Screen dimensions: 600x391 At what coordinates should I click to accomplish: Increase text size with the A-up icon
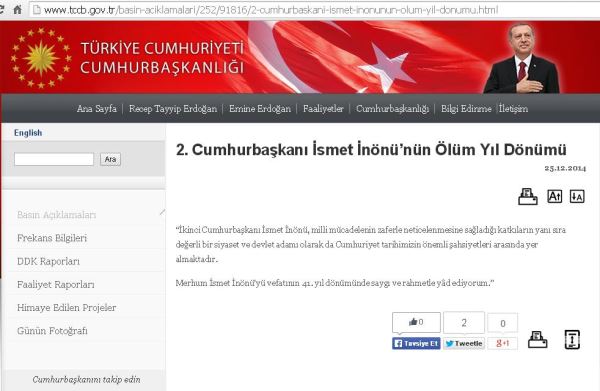554,196
